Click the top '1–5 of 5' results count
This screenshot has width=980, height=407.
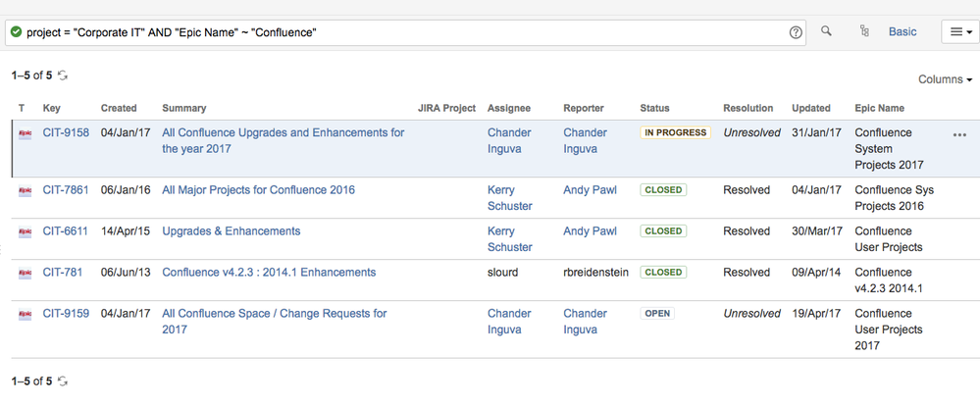click(x=31, y=76)
